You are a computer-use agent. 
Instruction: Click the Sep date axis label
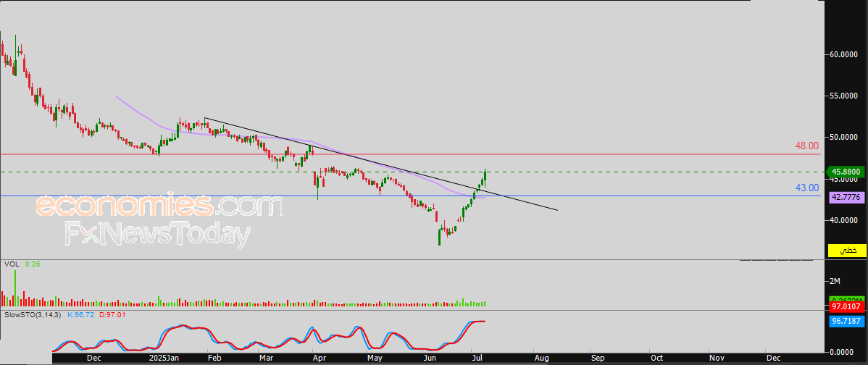click(x=597, y=358)
